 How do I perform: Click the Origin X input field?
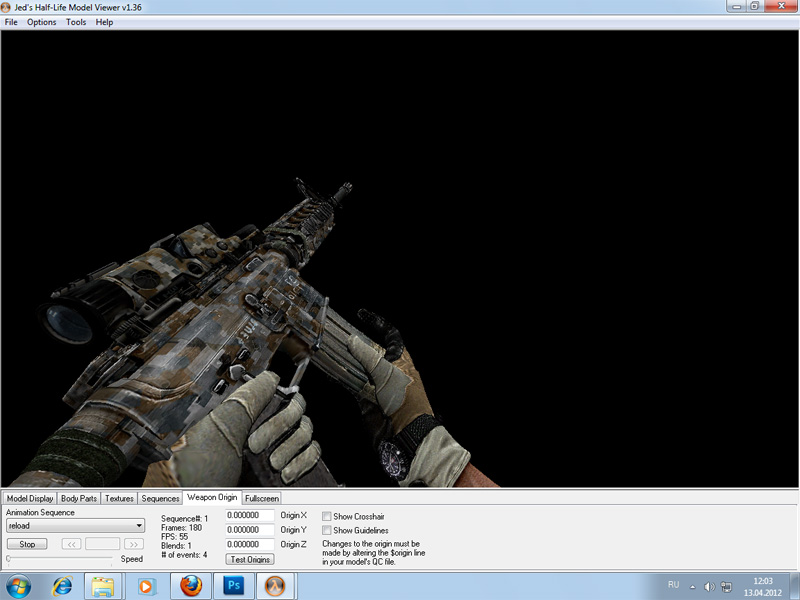pos(250,515)
